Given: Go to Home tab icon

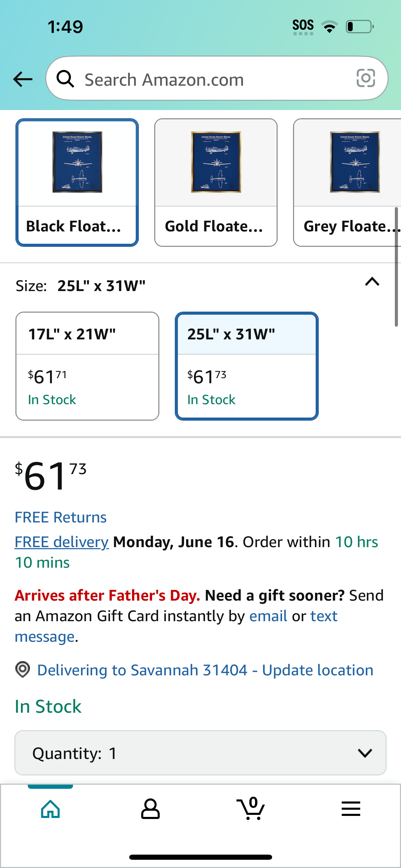Looking at the screenshot, I should (50, 809).
